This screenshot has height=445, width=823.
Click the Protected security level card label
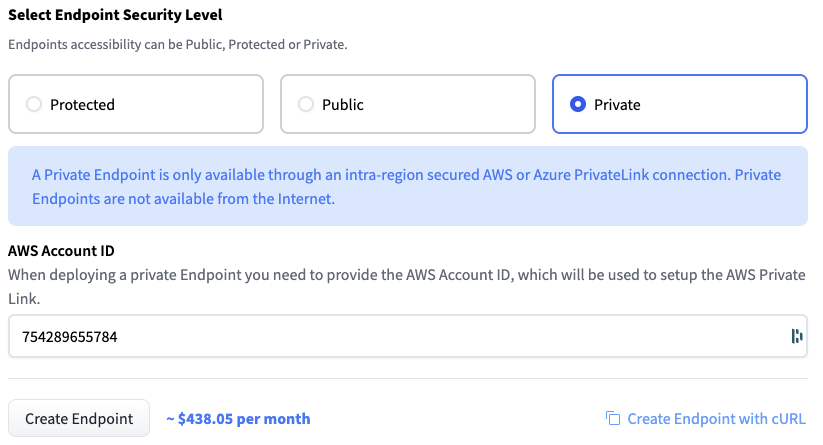[x=82, y=104]
